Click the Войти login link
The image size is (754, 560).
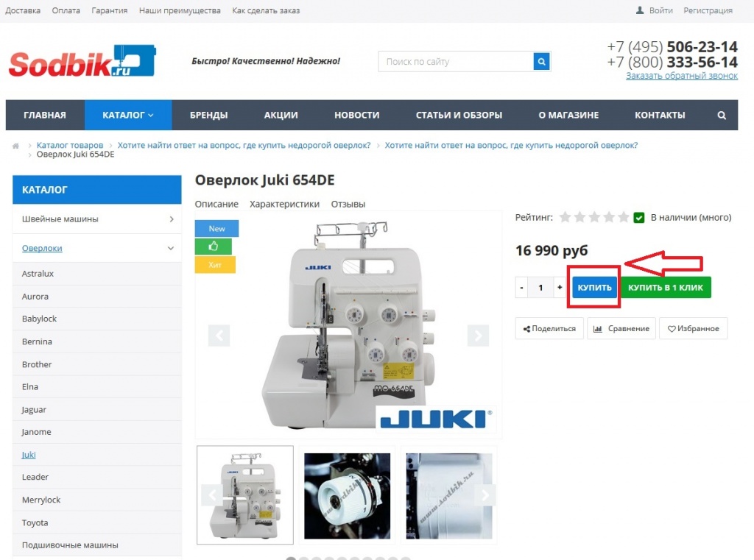click(660, 10)
